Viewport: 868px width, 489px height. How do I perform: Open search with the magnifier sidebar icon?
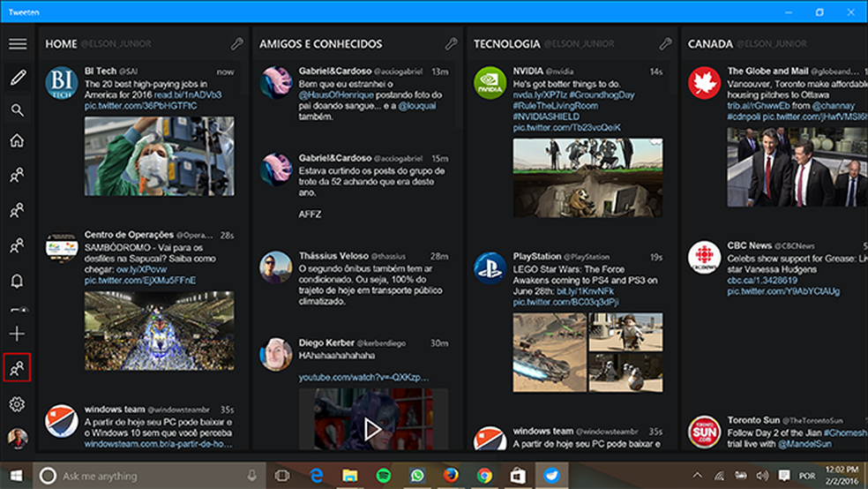pos(17,110)
